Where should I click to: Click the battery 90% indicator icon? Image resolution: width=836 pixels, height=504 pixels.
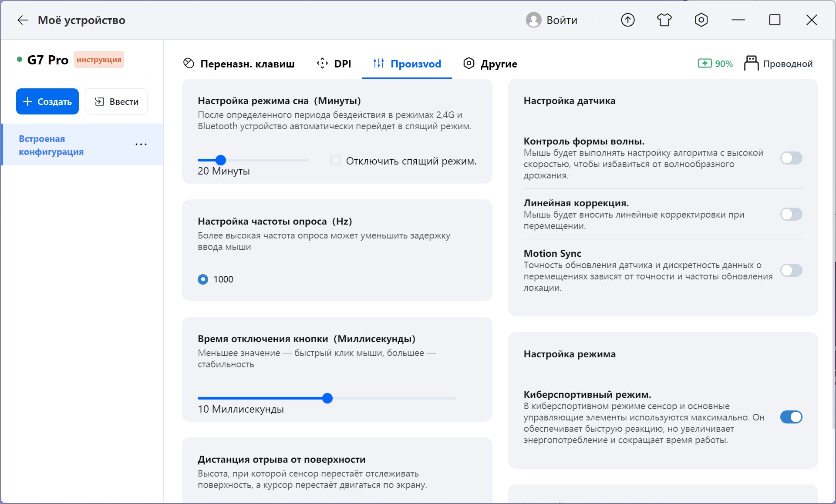(x=705, y=64)
